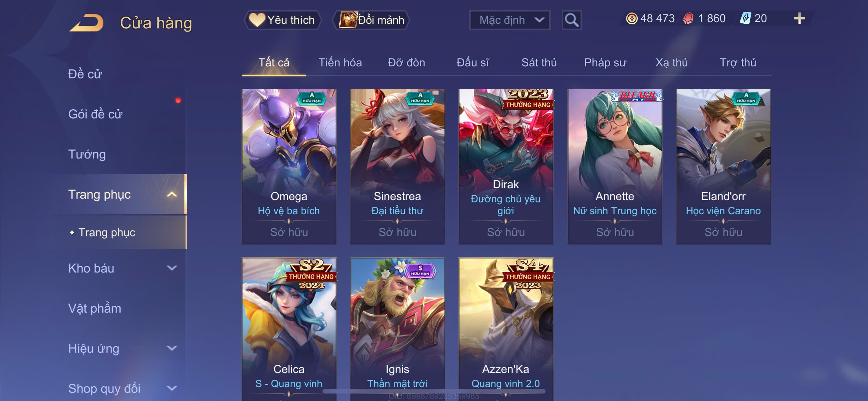The height and width of the screenshot is (401, 868).
Task: Open the Mặc định sort dropdown
Action: click(510, 20)
